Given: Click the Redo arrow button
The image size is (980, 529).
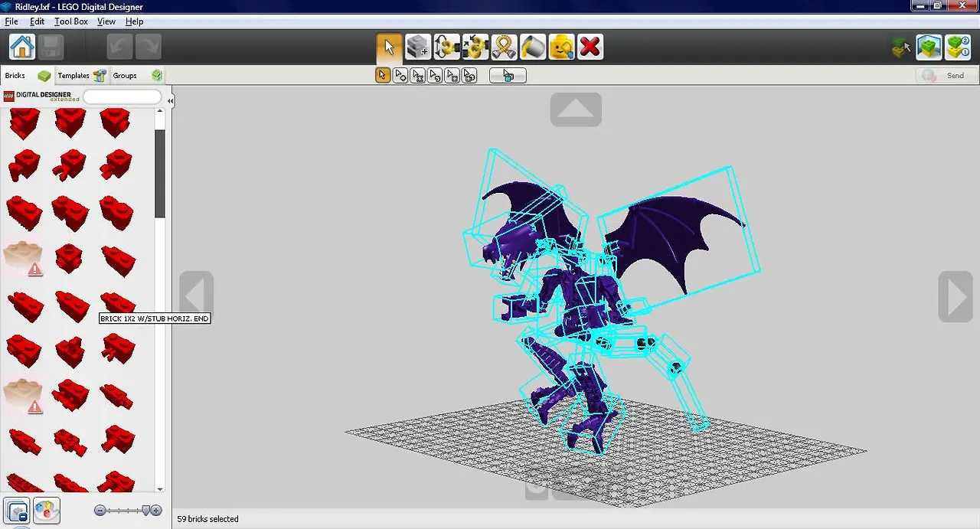Looking at the screenshot, I should [149, 47].
